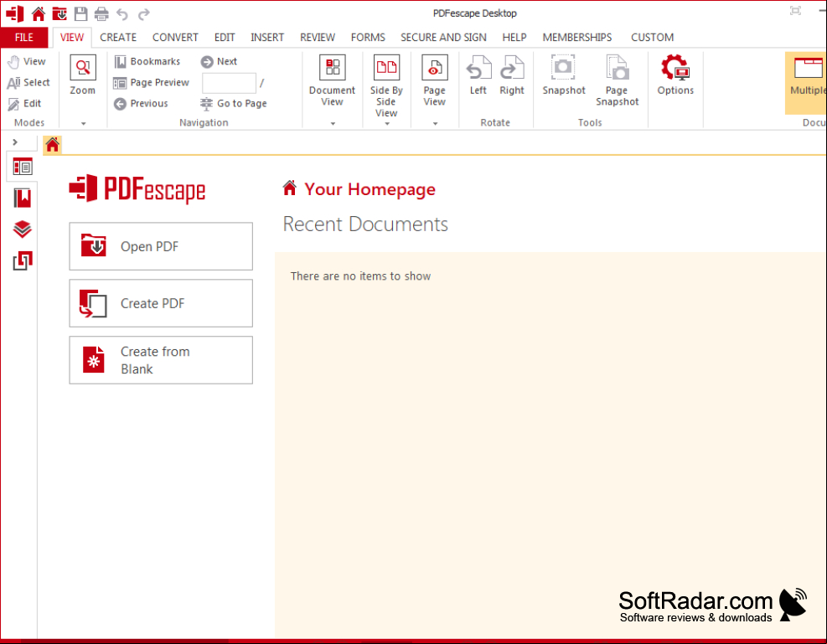Viewport: 827px width, 644px height.
Task: Expand the Zoom dropdown arrow
Action: [x=83, y=123]
